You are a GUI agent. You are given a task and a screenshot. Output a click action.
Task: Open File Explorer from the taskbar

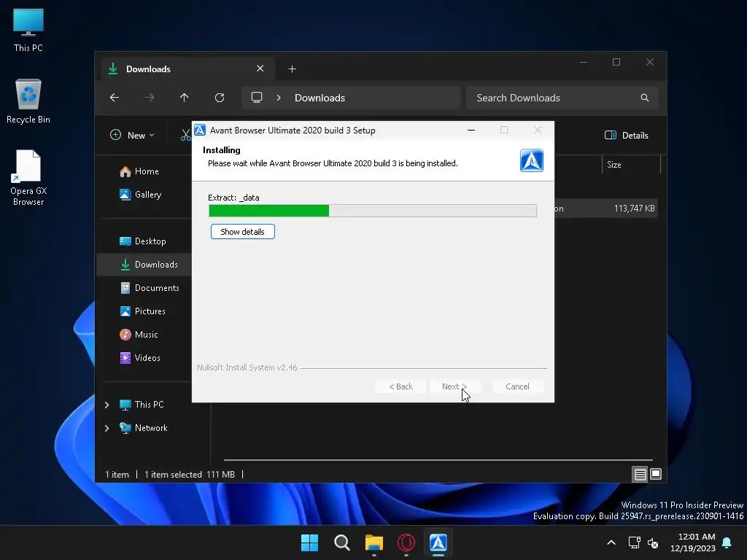pos(374,542)
